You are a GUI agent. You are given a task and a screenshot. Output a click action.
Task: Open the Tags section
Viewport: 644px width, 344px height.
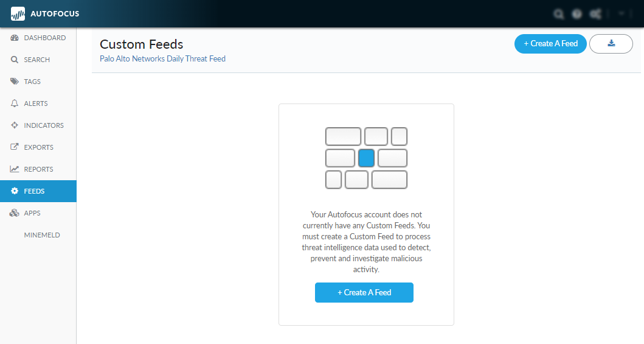pos(32,82)
